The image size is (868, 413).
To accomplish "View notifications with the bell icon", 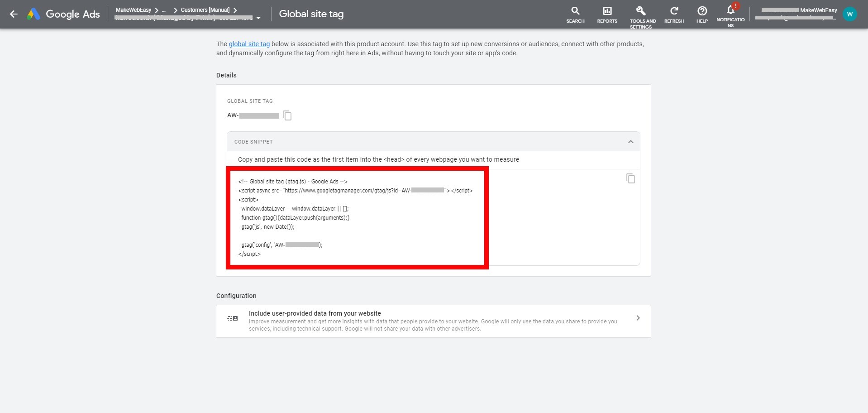I will coord(730,13).
